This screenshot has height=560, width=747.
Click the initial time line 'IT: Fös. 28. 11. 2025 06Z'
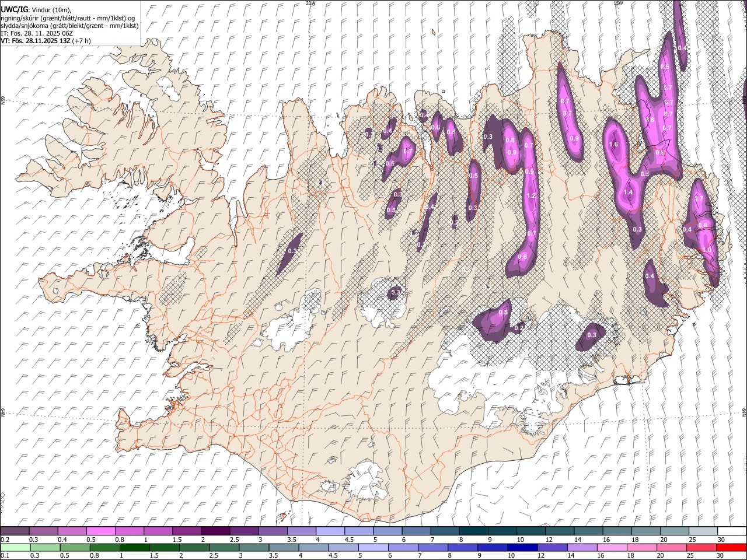[x=37, y=33]
